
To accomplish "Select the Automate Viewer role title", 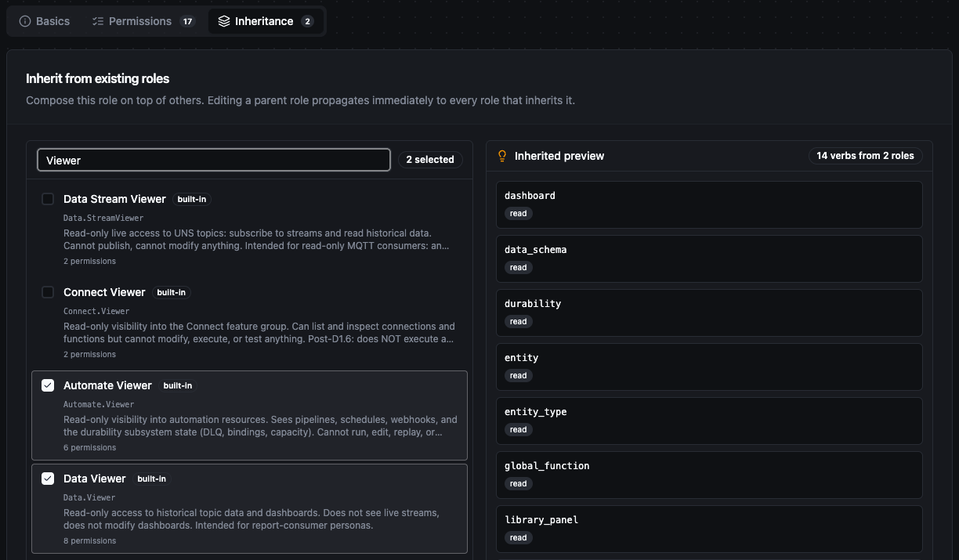I will (x=107, y=385).
